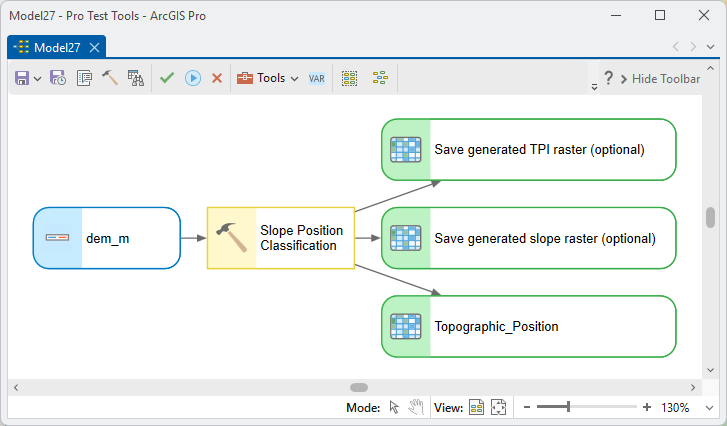Viewport: 727px width, 426px height.
Task: Switch to Pan mode hand icon
Action: 416,407
